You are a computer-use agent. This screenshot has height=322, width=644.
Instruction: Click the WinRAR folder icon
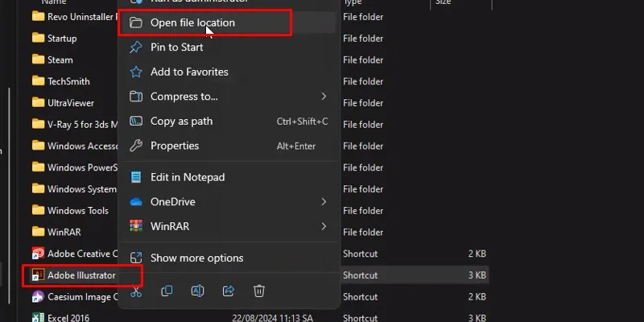tap(38, 232)
